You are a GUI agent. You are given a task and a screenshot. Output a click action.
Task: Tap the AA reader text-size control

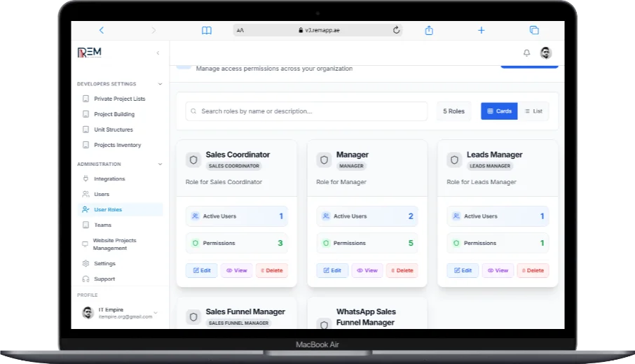pos(240,30)
